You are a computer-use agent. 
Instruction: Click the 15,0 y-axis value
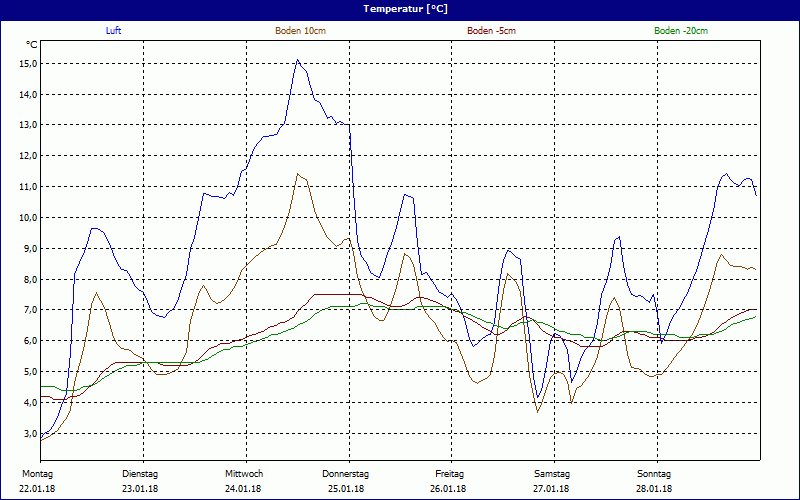click(x=28, y=64)
